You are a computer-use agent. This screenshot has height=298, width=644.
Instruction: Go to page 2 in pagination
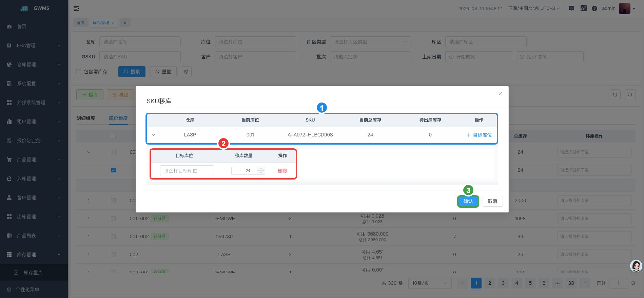tap(490, 283)
